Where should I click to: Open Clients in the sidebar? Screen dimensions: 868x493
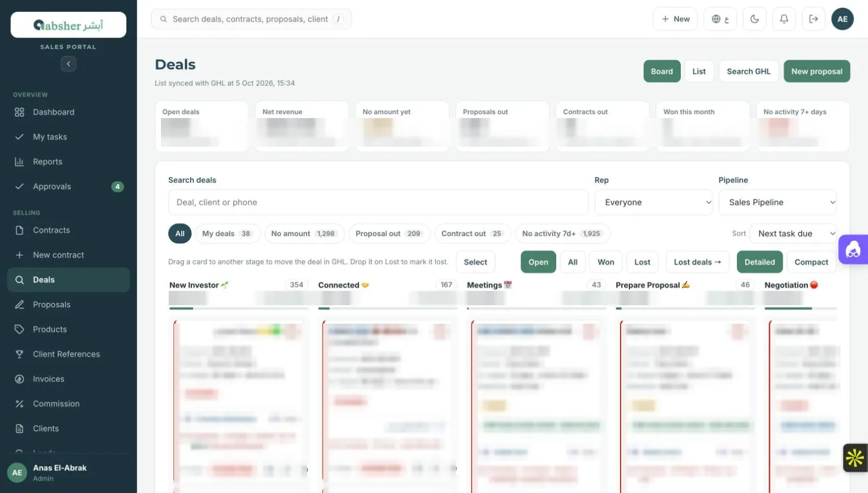(68, 429)
